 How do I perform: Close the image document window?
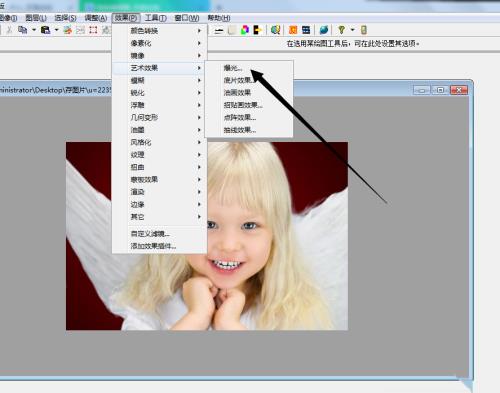click(x=459, y=90)
